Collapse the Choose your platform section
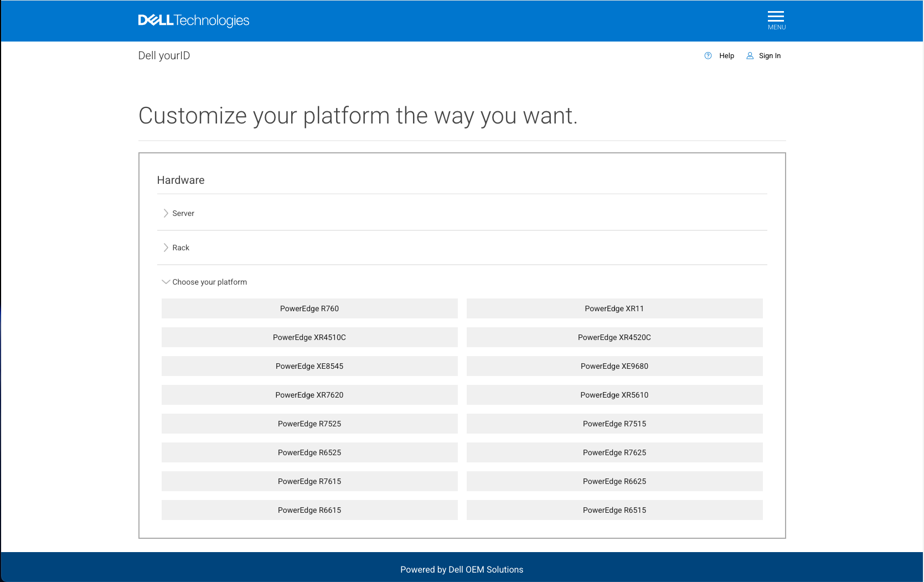Image resolution: width=924 pixels, height=582 pixels. click(166, 282)
